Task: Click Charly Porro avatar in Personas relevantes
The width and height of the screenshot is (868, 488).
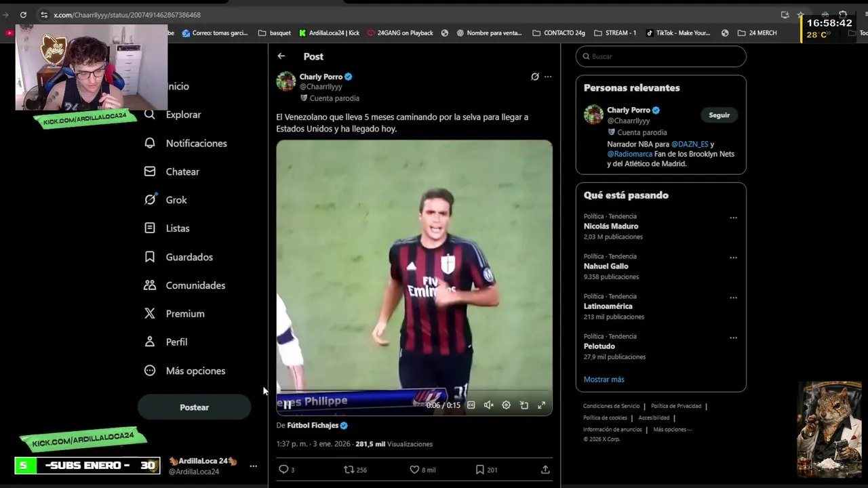Action: 594,115
